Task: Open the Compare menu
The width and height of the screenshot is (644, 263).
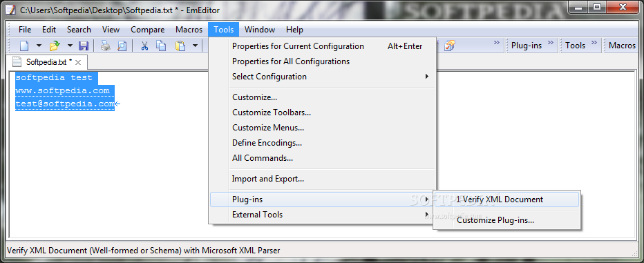Action: click(x=147, y=30)
